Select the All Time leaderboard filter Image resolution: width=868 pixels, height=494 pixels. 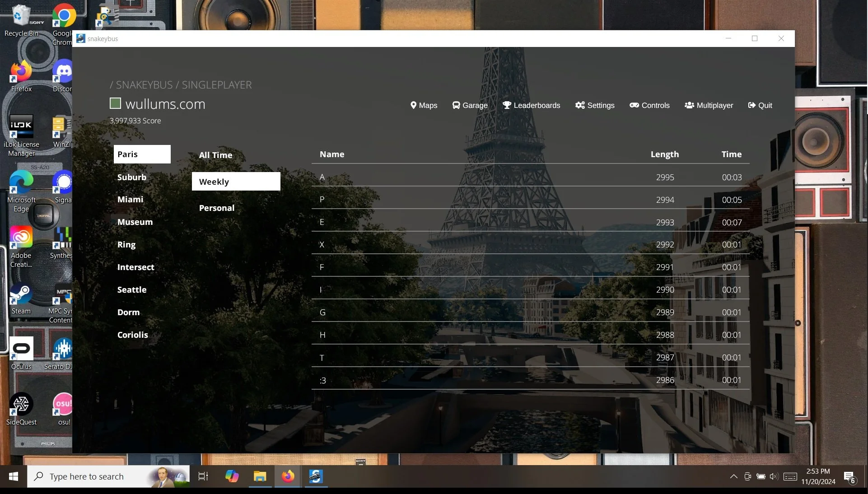pos(215,155)
